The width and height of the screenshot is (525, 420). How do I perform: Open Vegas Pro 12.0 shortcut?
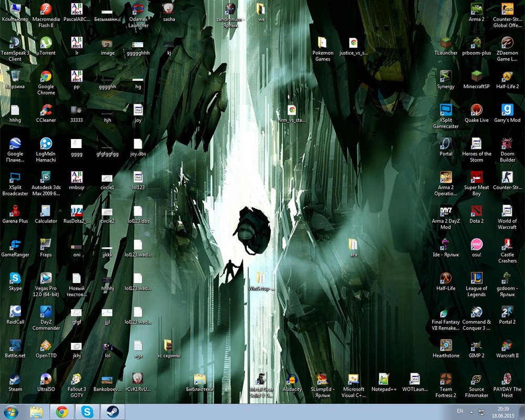(x=46, y=285)
